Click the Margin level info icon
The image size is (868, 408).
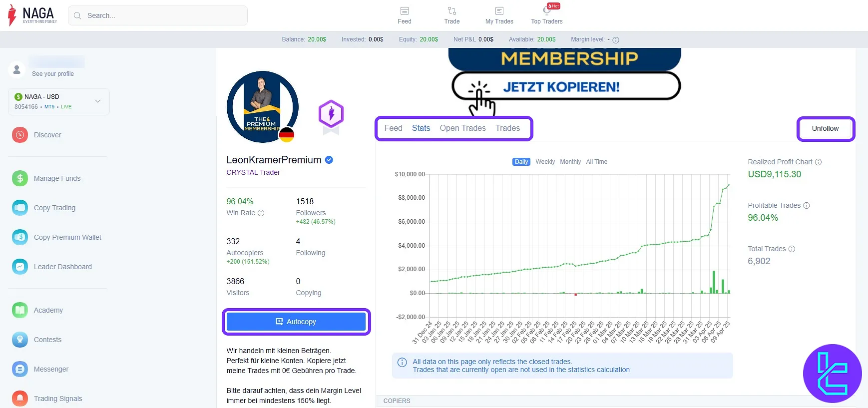point(616,40)
